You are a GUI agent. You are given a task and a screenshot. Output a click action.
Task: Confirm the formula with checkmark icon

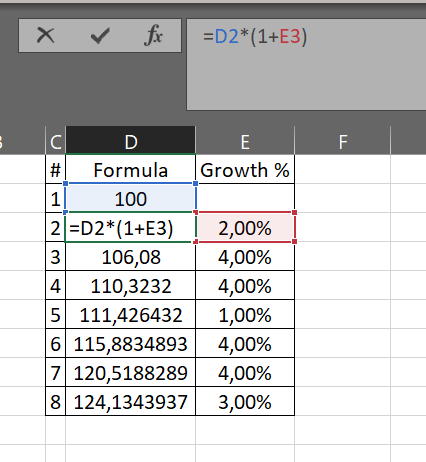click(x=100, y=36)
